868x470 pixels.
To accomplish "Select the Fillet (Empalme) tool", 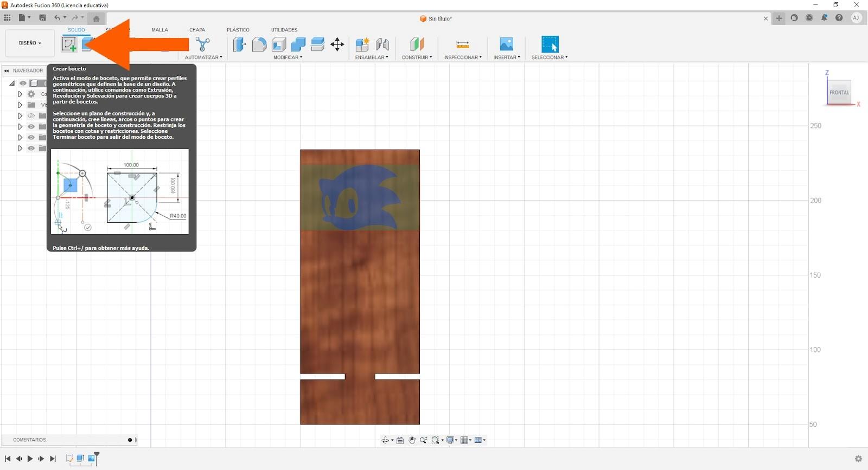I will [x=259, y=44].
